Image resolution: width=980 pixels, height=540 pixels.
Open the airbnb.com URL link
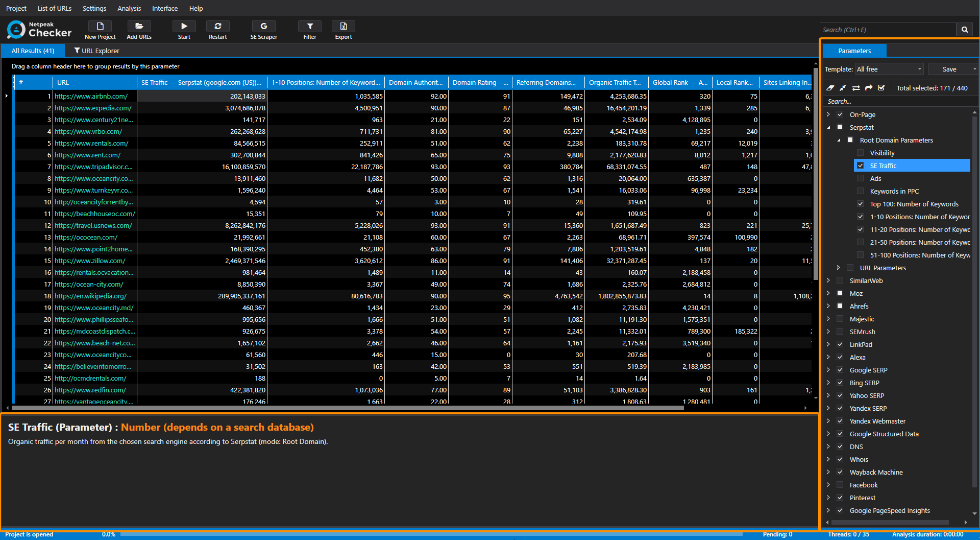coord(91,96)
